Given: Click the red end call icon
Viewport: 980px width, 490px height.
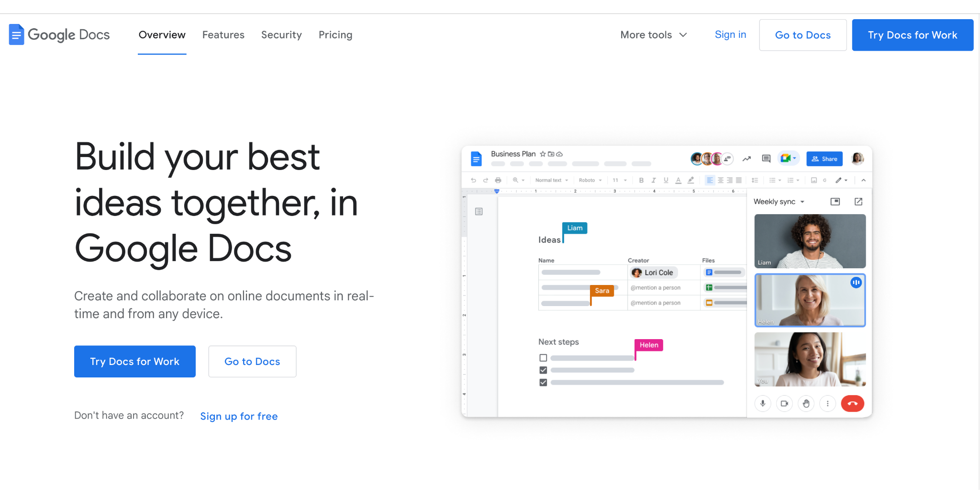Looking at the screenshot, I should click(852, 403).
